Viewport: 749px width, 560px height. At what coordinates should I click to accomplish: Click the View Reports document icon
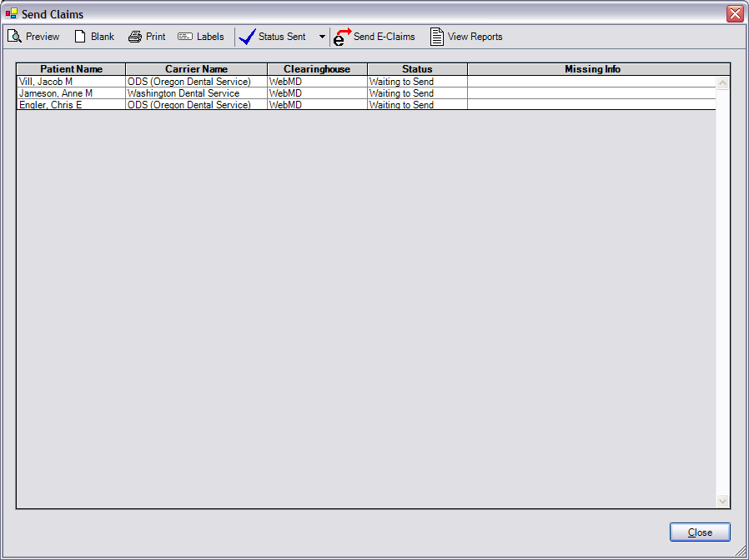coord(436,37)
